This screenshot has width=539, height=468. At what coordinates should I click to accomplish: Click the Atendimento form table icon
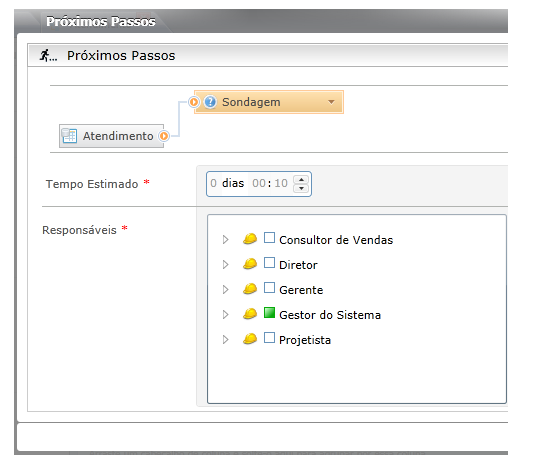[x=69, y=136]
